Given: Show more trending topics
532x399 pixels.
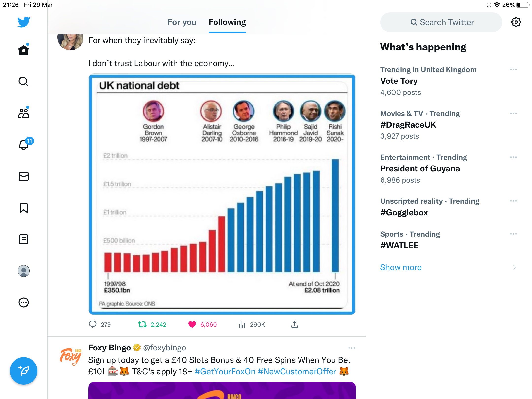Looking at the screenshot, I should click(x=401, y=267).
